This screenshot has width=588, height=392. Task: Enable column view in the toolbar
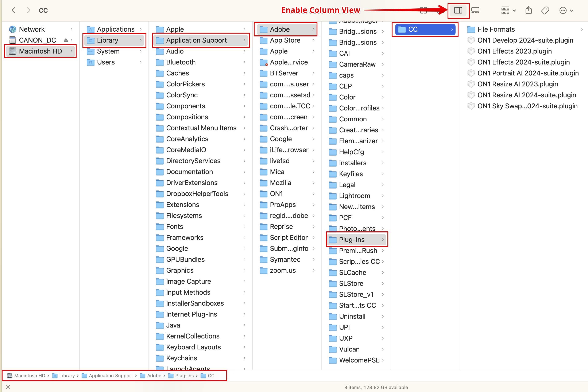tap(458, 10)
